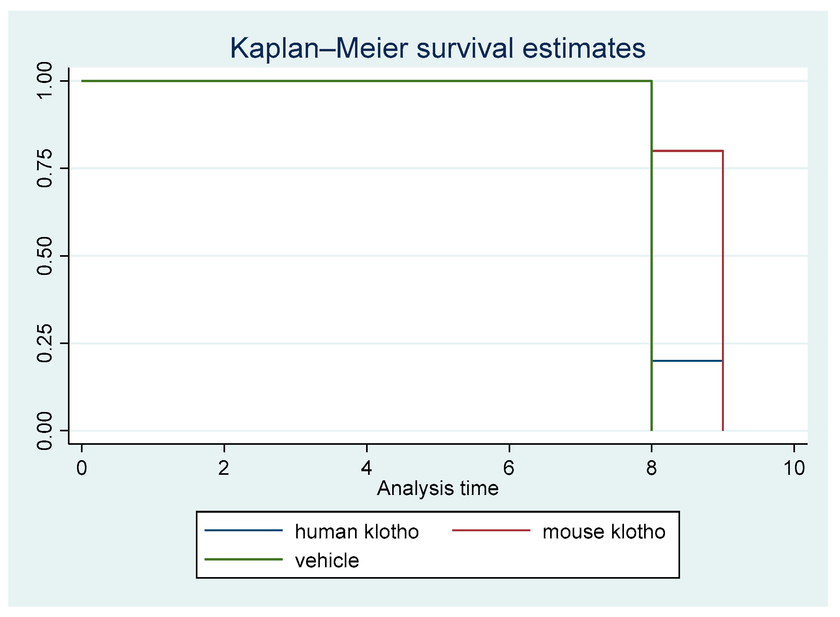Click the x-axis tick label 8
This screenshot has height=617, width=840.
coord(652,468)
